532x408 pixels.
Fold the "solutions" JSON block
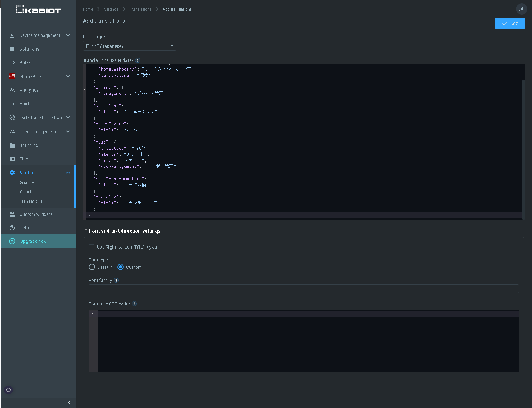[85, 107]
